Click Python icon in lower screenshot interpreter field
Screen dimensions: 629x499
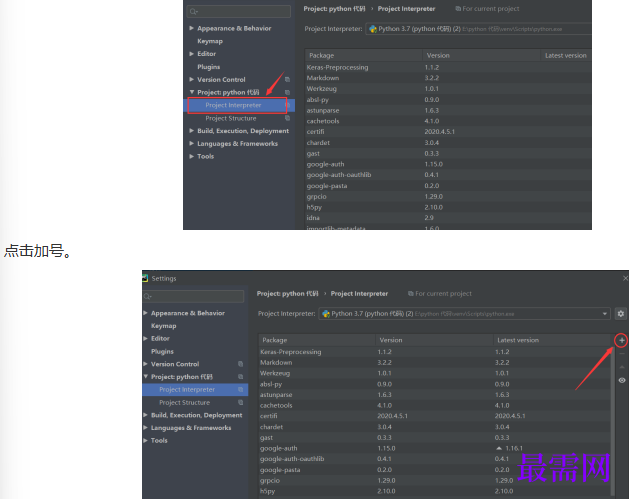tap(326, 314)
